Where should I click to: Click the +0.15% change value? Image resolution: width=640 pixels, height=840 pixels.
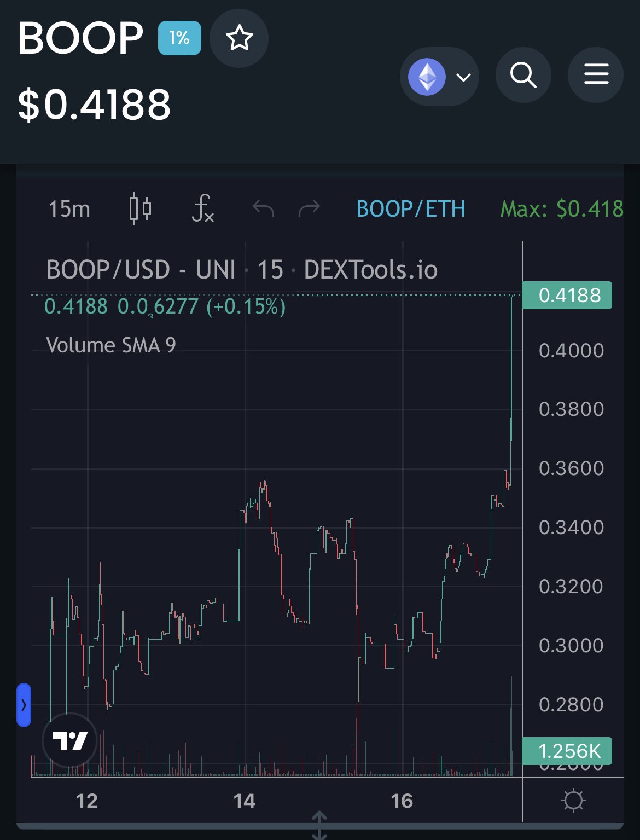coord(246,306)
